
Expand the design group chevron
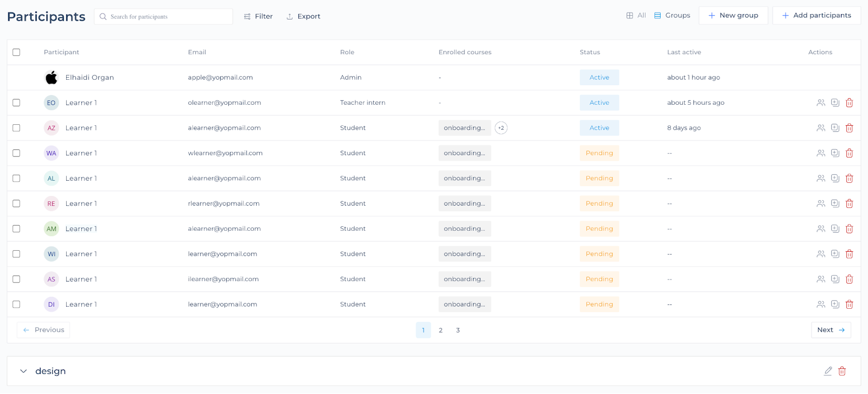23,371
